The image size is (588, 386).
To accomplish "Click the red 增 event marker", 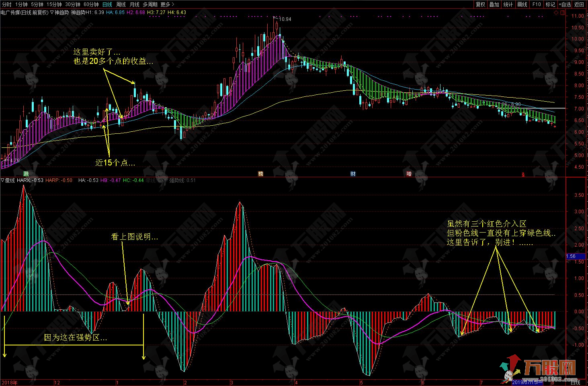I will click(409, 174).
